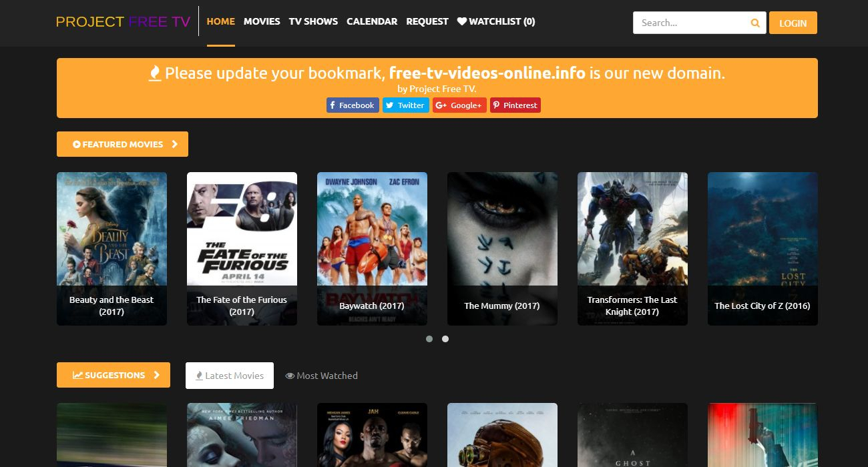Open the blurred green suggestion poster
This screenshot has height=467, width=868.
(x=112, y=435)
